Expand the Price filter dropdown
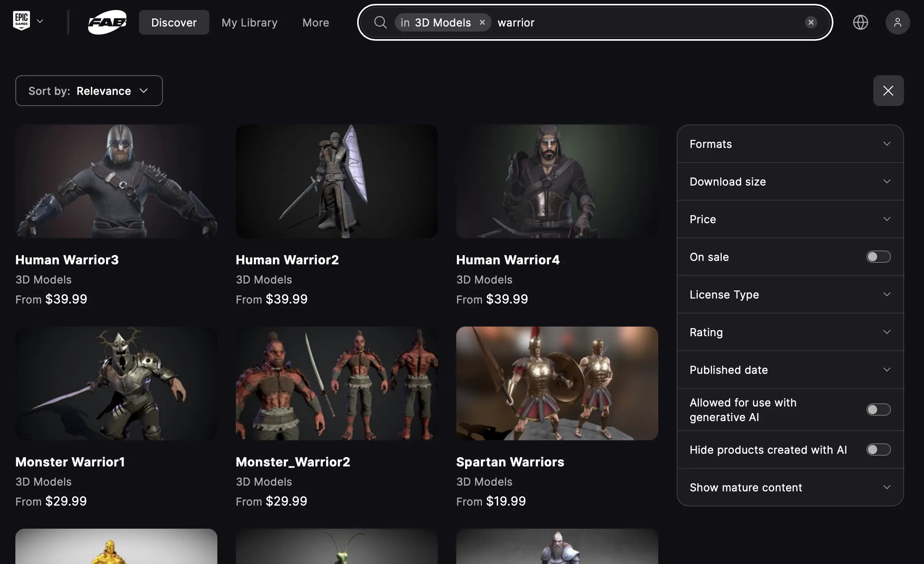Screen dimensions: 924x564 [x=789, y=219]
